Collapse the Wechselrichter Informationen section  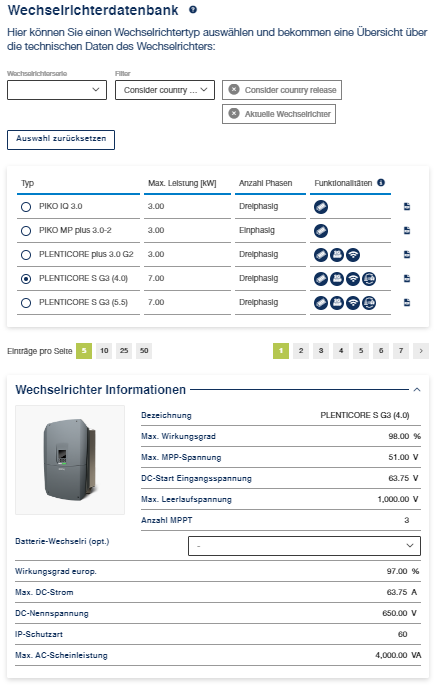click(x=417, y=390)
